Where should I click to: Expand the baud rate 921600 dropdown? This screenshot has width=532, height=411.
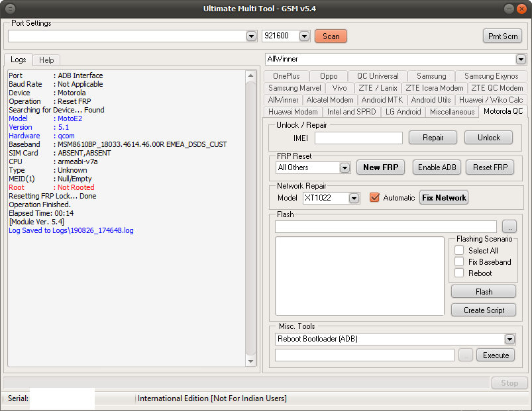[x=304, y=36]
